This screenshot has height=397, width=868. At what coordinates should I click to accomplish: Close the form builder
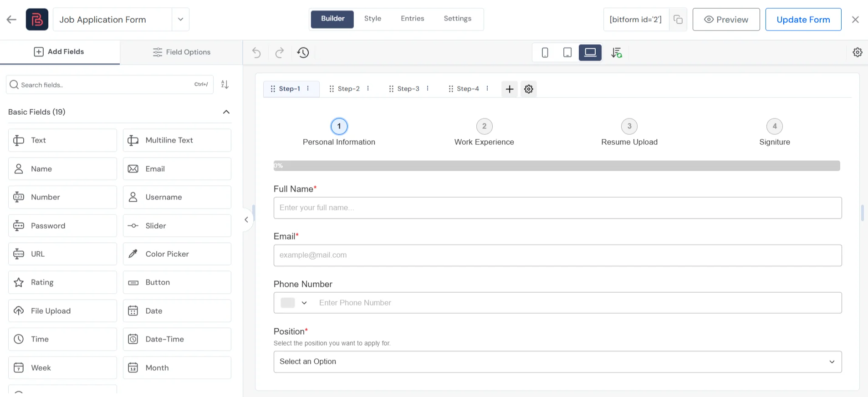[x=855, y=20]
